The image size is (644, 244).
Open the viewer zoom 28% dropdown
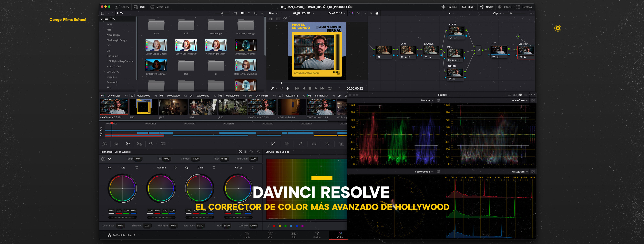click(x=273, y=13)
